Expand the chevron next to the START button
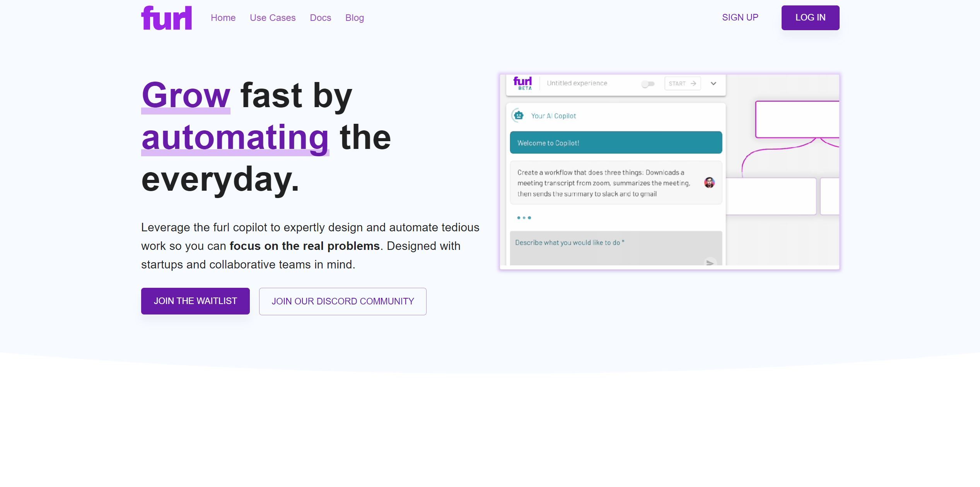 coord(714,83)
